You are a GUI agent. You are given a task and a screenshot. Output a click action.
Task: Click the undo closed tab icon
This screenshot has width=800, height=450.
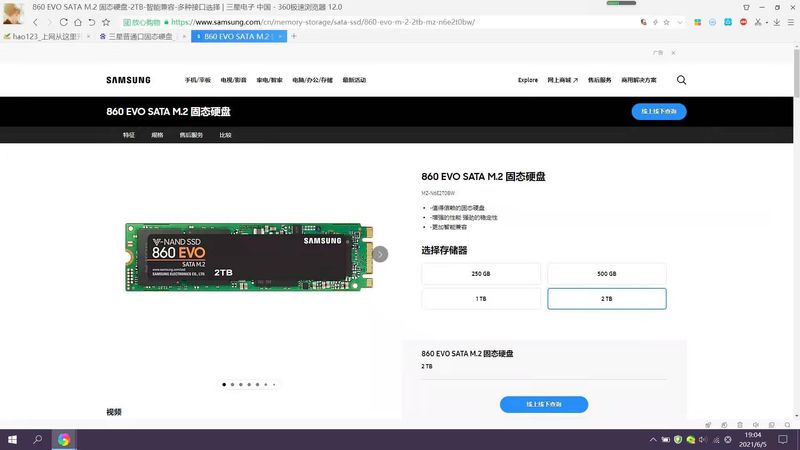[x=92, y=22]
